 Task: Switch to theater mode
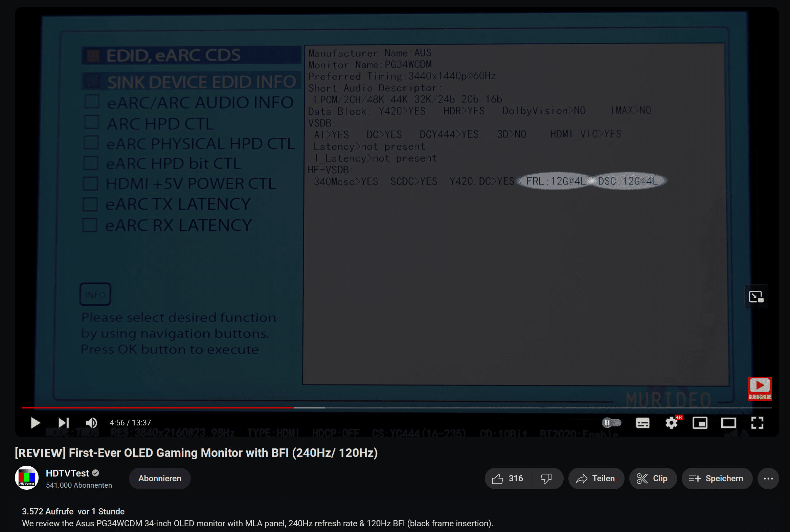point(728,423)
